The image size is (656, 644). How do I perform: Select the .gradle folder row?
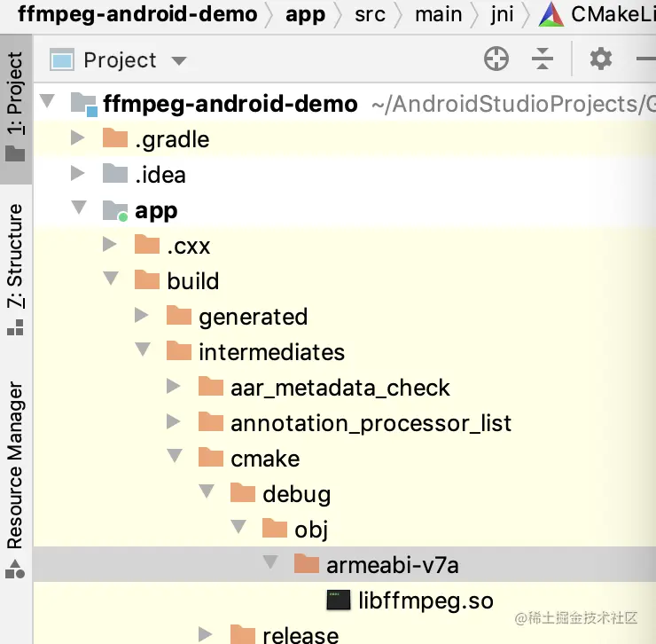344,138
